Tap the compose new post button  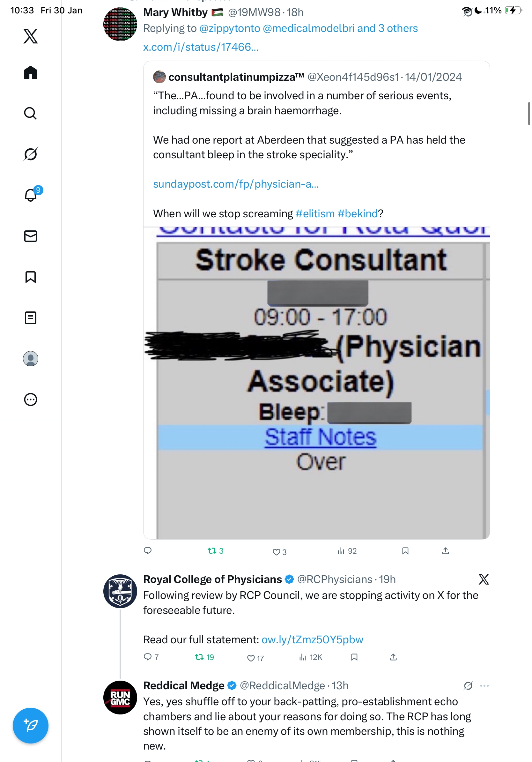(x=31, y=725)
